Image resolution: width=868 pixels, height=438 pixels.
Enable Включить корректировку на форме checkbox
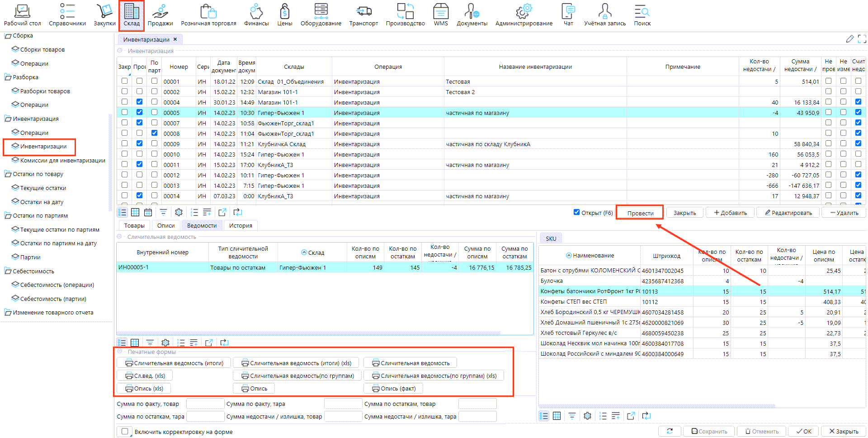point(125,432)
